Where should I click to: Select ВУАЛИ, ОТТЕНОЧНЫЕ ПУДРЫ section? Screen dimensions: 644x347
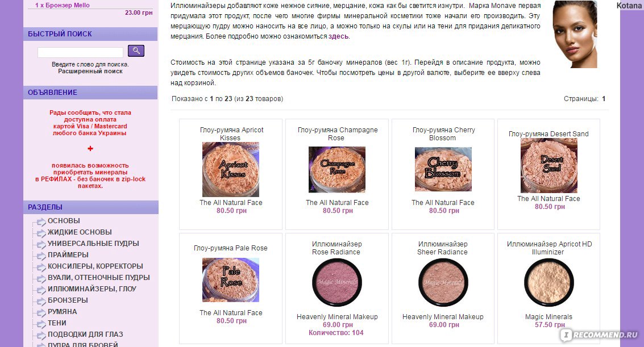(98, 277)
